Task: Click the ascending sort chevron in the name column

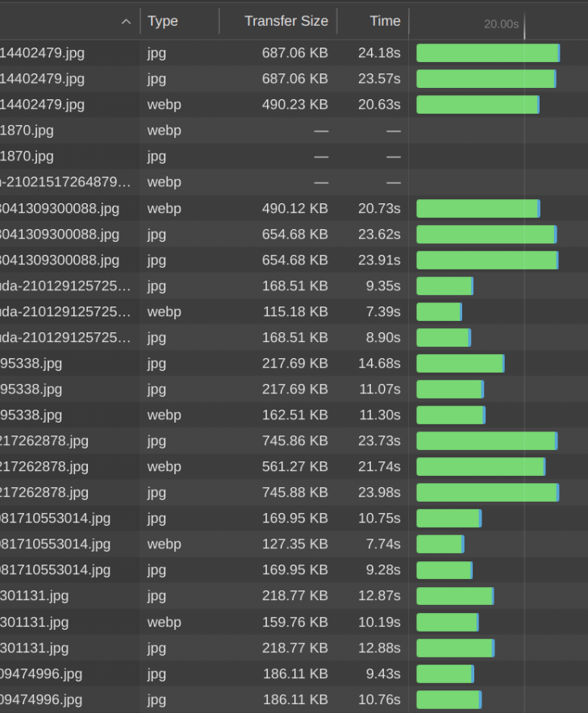Action: (126, 21)
